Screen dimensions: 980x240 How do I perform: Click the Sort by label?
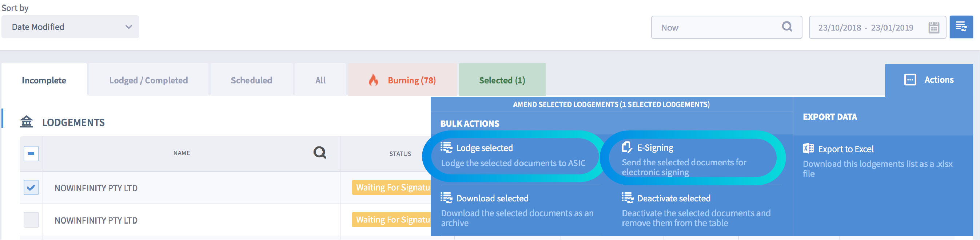coord(15,8)
